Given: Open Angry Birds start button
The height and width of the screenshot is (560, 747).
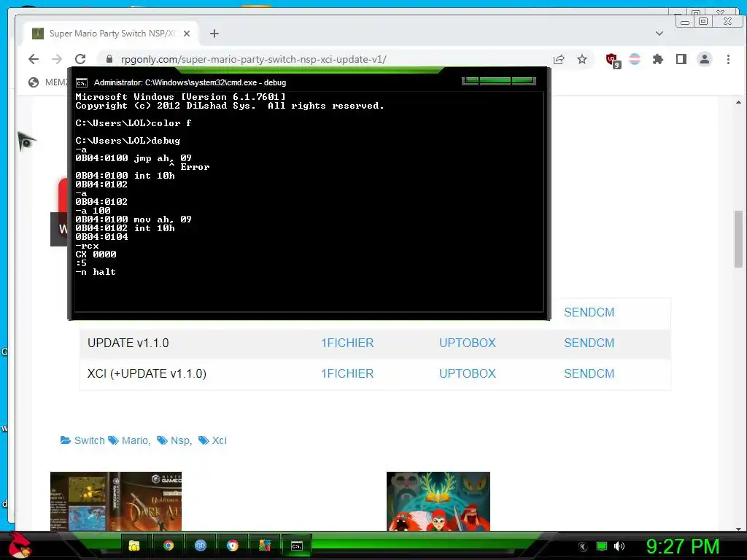Looking at the screenshot, I should click(20, 545).
